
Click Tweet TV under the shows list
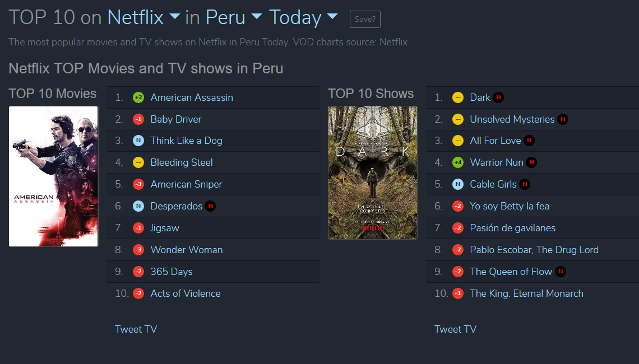[455, 329]
